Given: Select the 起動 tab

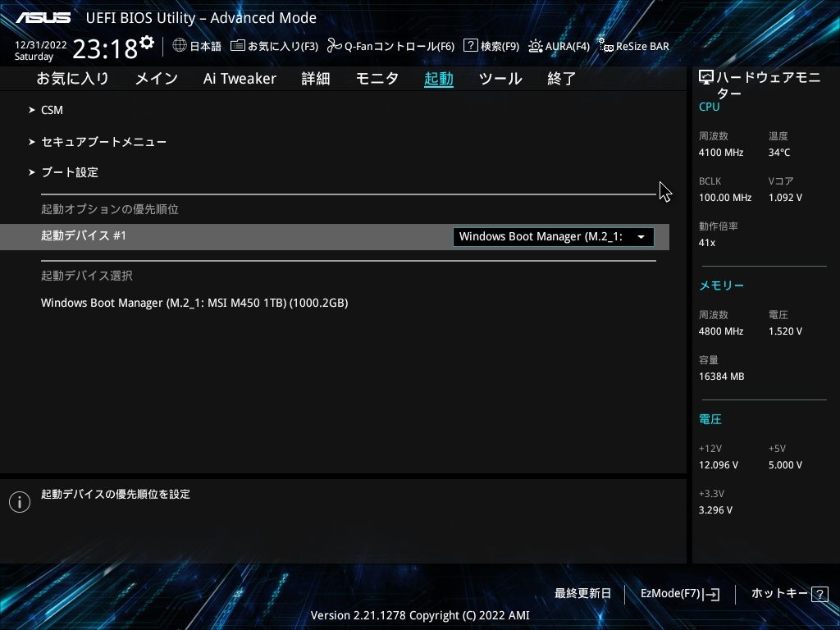Looking at the screenshot, I should coord(439,79).
